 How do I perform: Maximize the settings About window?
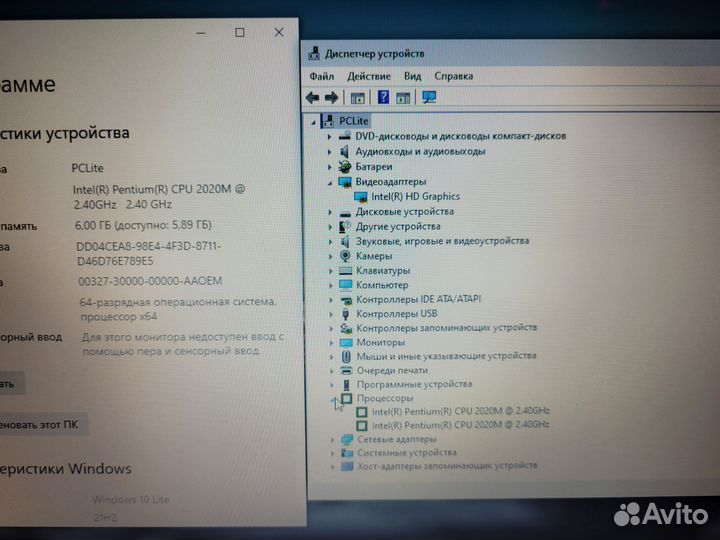(x=240, y=33)
